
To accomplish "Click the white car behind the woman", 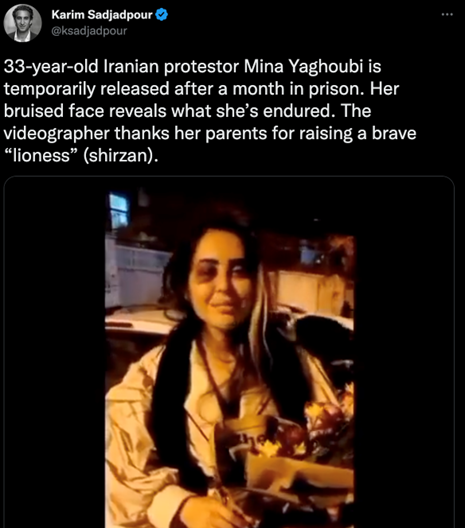I will click(x=141, y=322).
